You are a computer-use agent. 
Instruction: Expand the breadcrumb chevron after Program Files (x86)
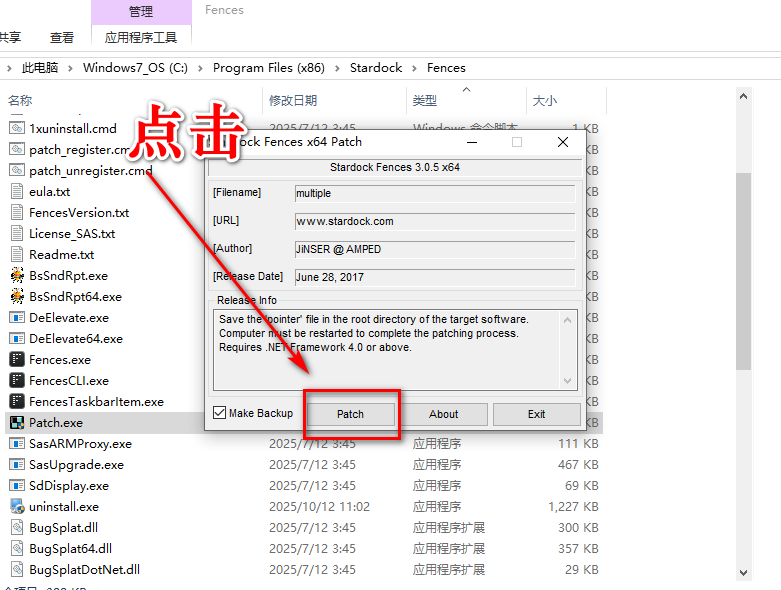(337, 68)
